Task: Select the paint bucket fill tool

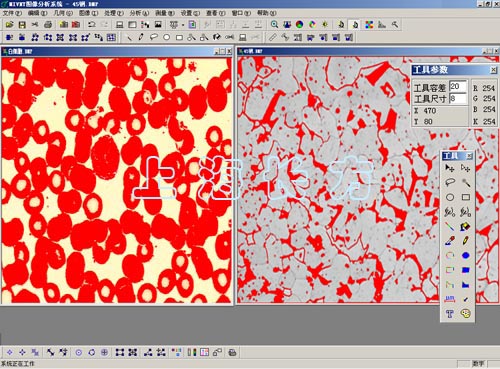Action: 466,227
